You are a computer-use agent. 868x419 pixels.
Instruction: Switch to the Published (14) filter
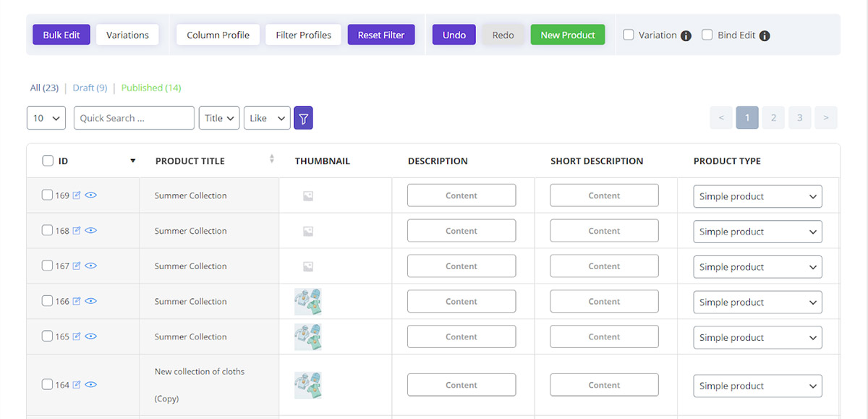tap(151, 88)
